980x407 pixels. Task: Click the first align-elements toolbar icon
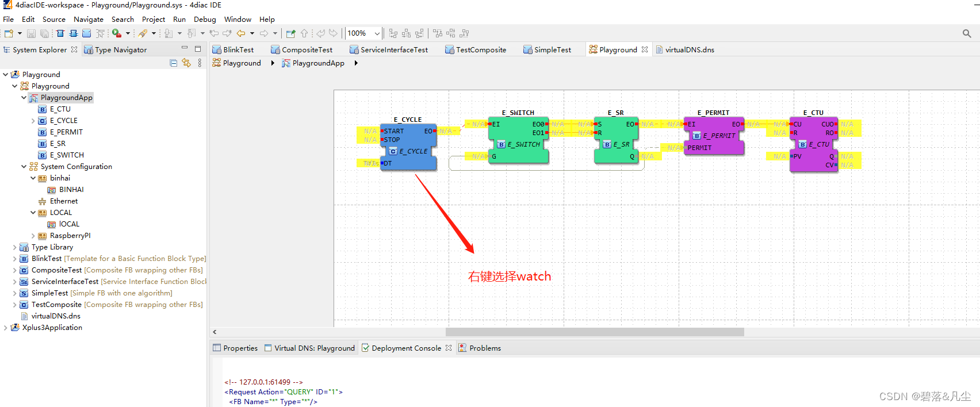click(393, 33)
